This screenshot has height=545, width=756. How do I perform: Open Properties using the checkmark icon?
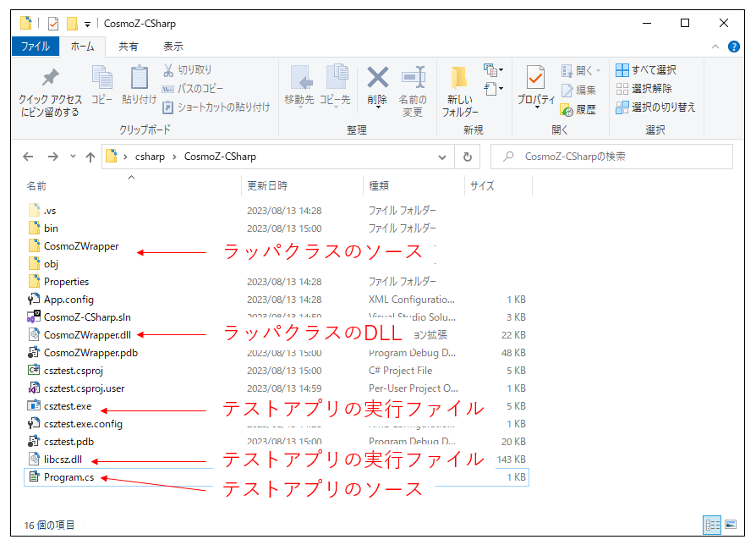pos(534,79)
